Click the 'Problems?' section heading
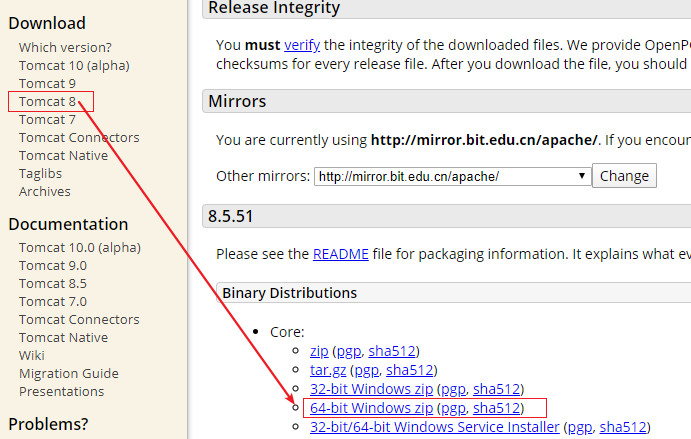Image resolution: width=691 pixels, height=439 pixels. [48, 424]
